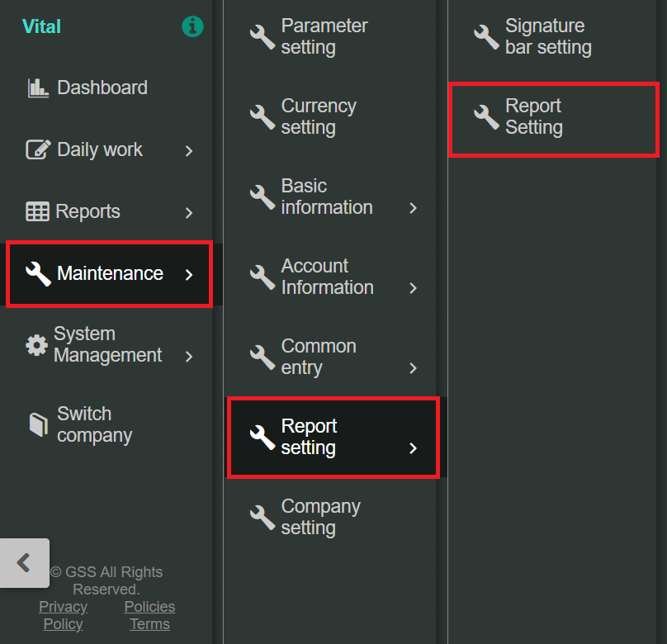Click the Daily work pencil edit icon
The image size is (667, 644).
coord(38,149)
